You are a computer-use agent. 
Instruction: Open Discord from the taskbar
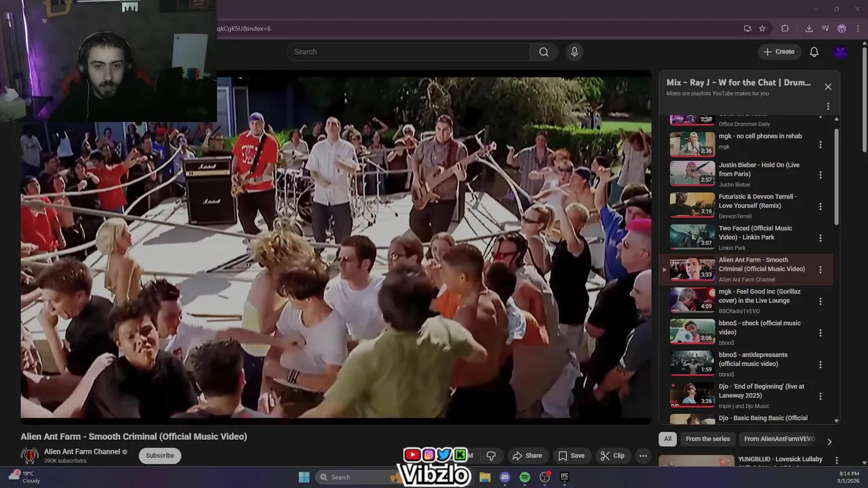(505, 477)
